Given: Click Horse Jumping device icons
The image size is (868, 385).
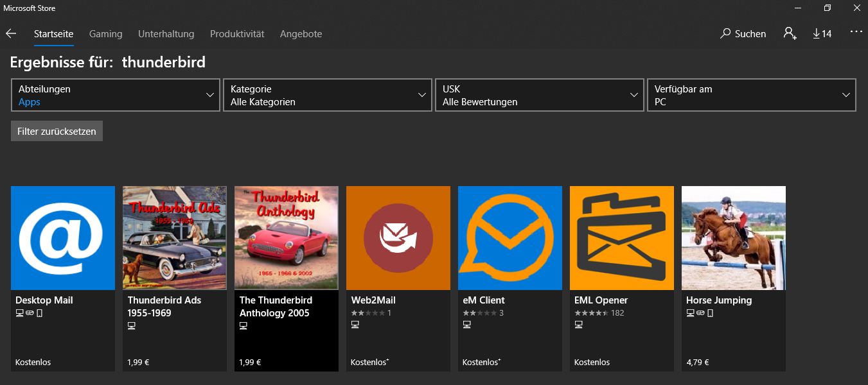Looking at the screenshot, I should 700,313.
